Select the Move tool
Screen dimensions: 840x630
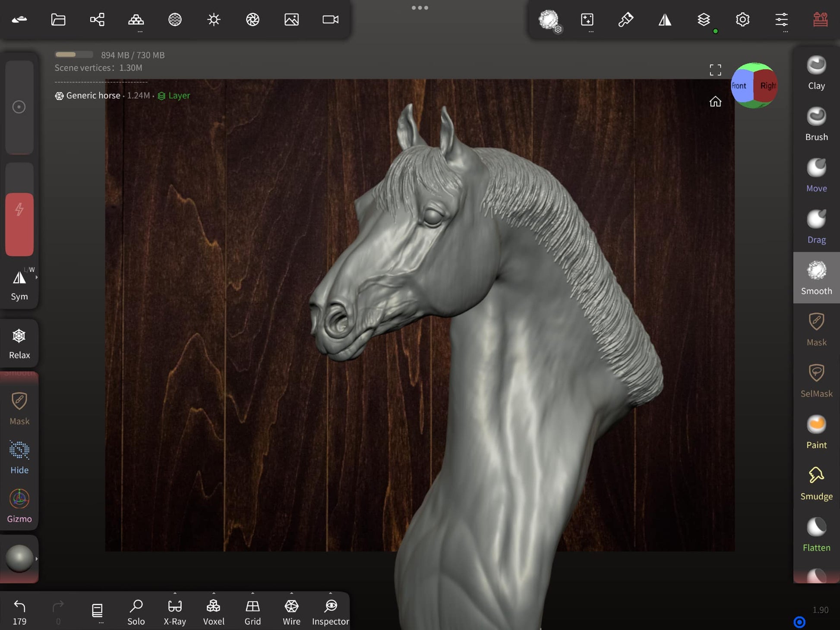tap(816, 175)
